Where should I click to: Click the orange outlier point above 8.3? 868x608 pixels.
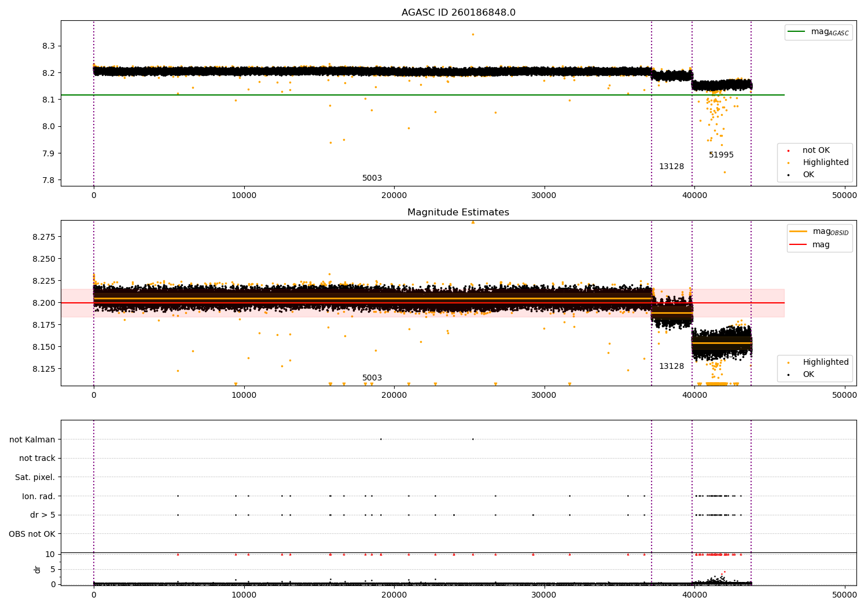(473, 34)
